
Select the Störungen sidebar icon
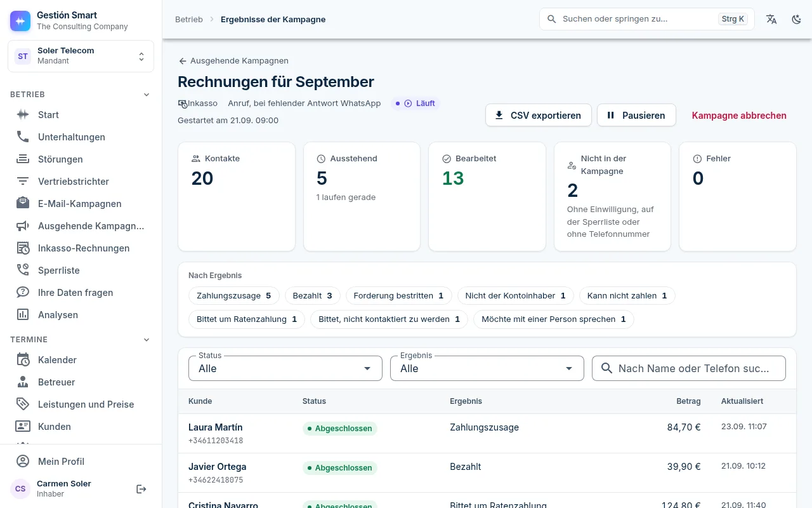pyautogui.click(x=23, y=159)
